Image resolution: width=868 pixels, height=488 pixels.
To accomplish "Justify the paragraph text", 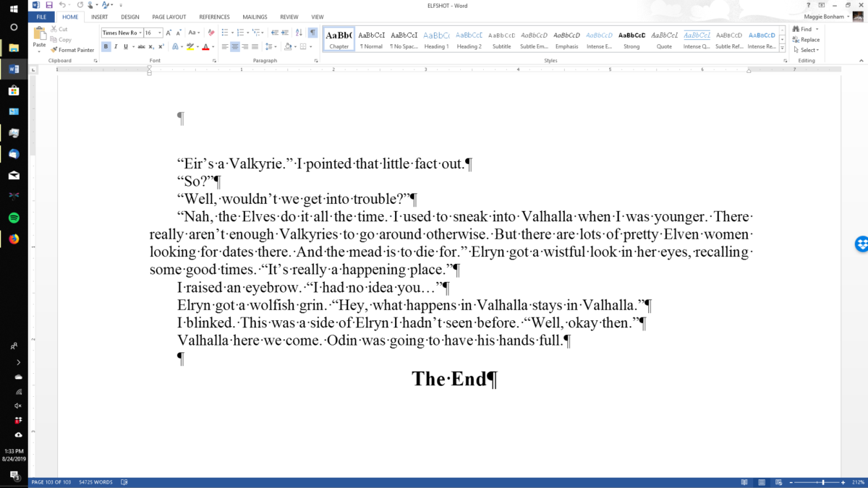I will pyautogui.click(x=255, y=47).
